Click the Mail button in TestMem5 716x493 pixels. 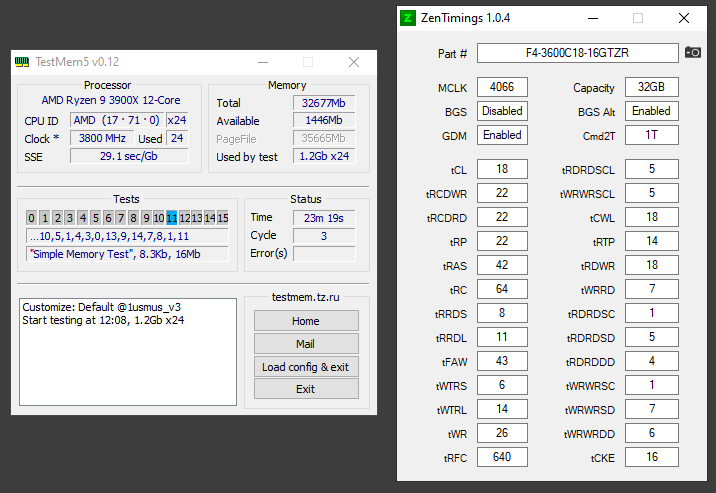tap(306, 344)
